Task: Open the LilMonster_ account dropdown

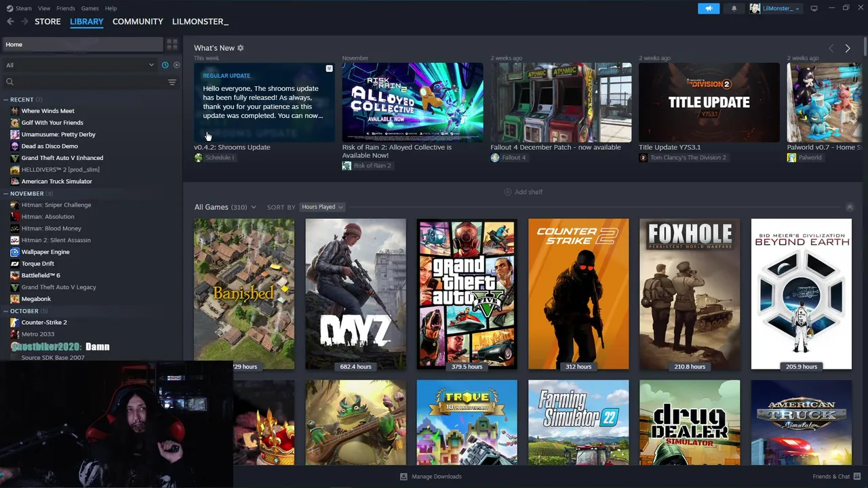Action: click(775, 8)
